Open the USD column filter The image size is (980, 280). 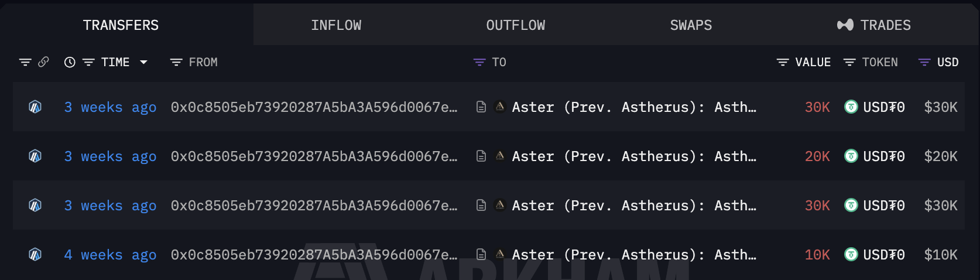(924, 62)
